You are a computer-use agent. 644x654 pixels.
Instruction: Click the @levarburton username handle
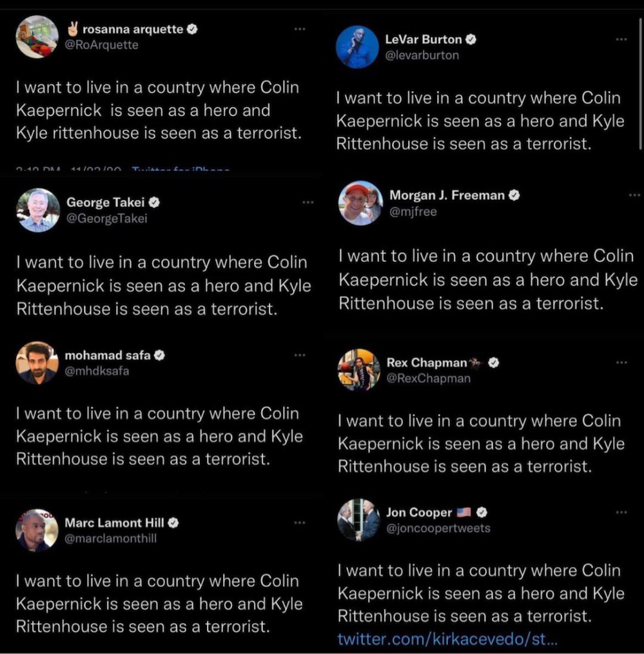tap(422, 55)
